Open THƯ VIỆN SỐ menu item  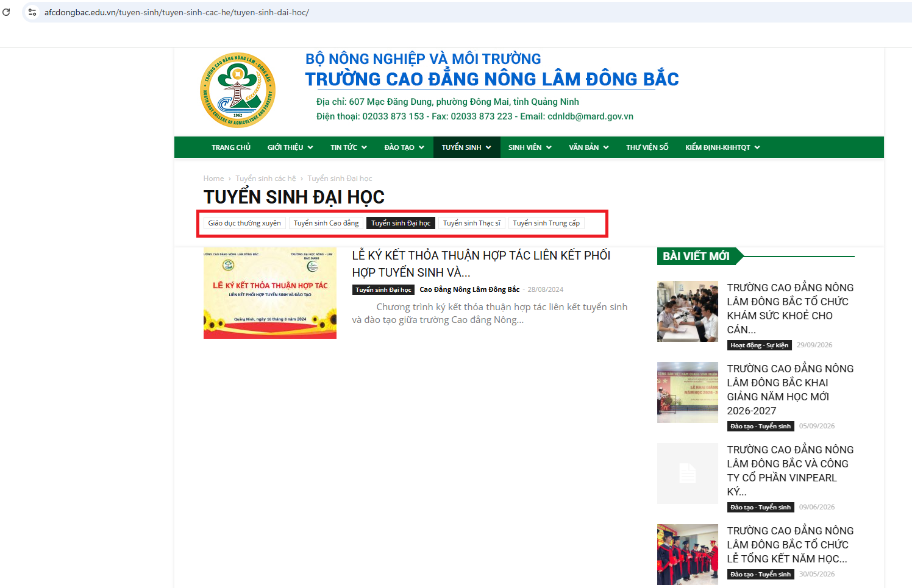[647, 147]
